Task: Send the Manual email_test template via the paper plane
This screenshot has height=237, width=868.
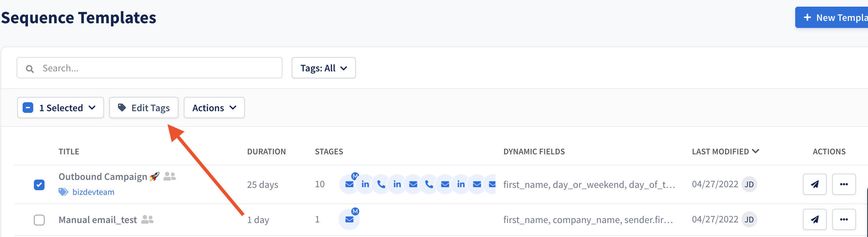Action: [814, 219]
